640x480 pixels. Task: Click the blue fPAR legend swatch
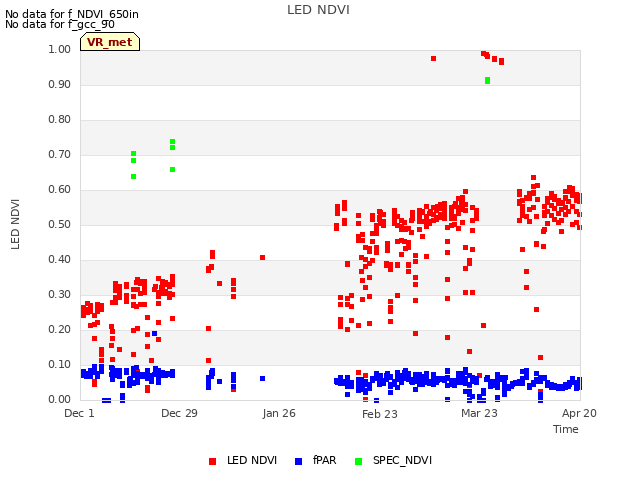[298, 461]
